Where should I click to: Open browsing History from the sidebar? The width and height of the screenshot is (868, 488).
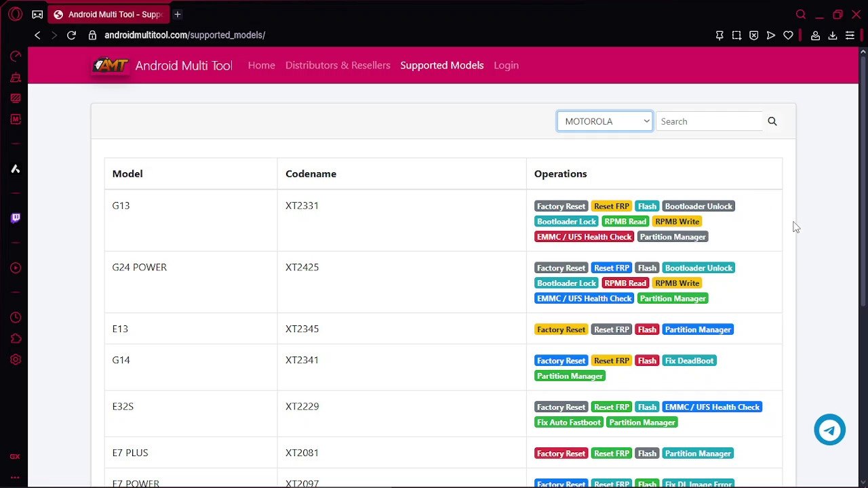click(x=16, y=317)
